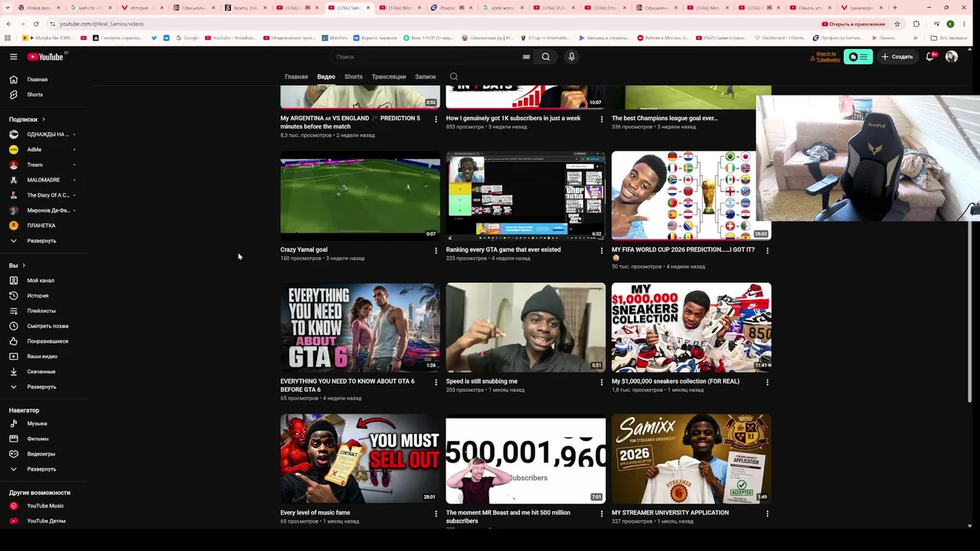Open the Google bookmark in bookmarks bar
980x551 pixels.
187,37
